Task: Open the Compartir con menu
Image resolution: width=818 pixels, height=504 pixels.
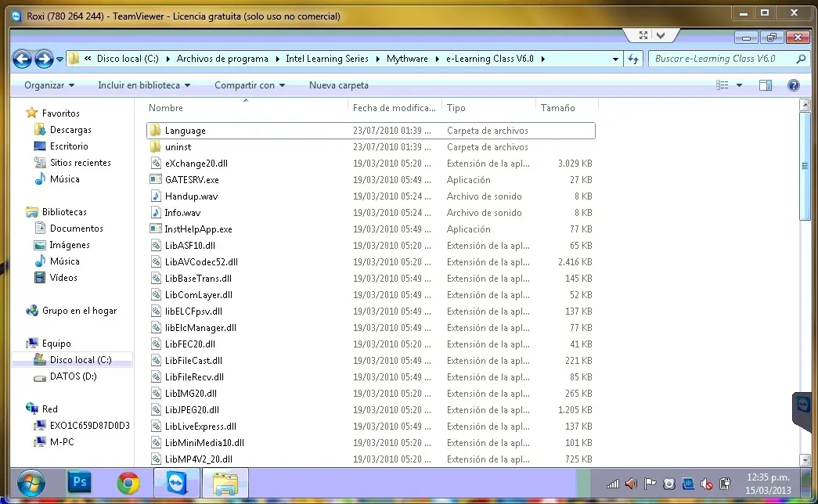Action: [250, 85]
